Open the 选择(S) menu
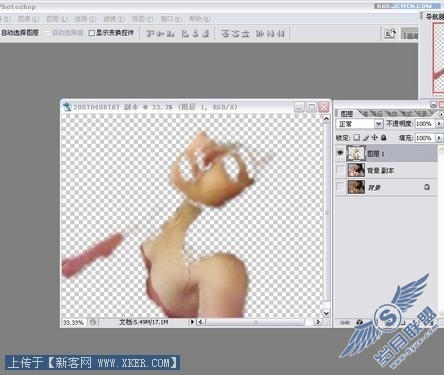This screenshot has height=375, width=444. coord(85,19)
